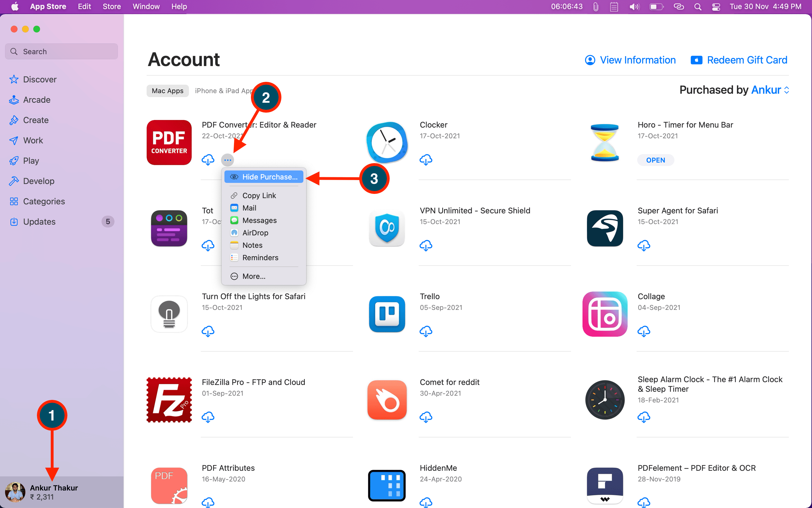
Task: Open Control Center in menu bar
Action: (x=716, y=7)
